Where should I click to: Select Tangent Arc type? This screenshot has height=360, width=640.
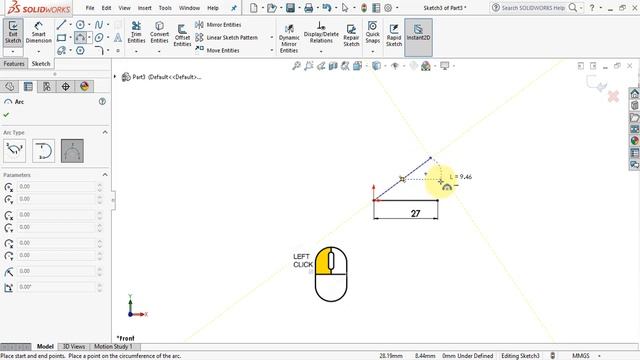tap(43, 151)
